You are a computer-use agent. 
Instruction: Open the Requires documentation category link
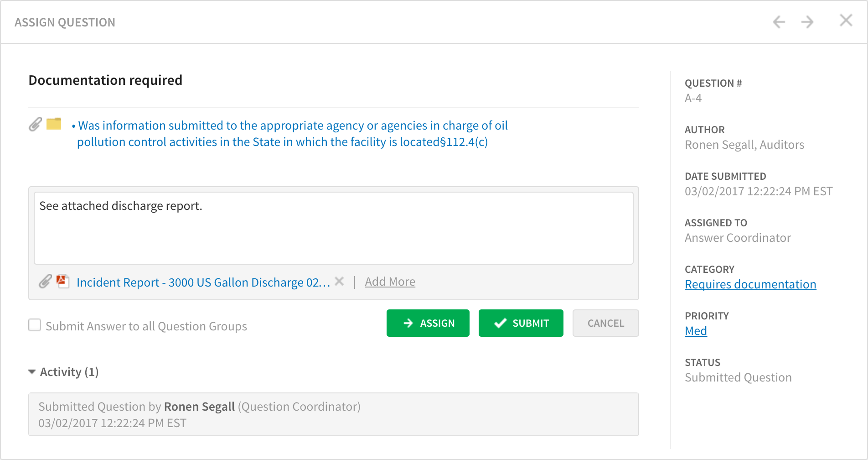click(750, 284)
